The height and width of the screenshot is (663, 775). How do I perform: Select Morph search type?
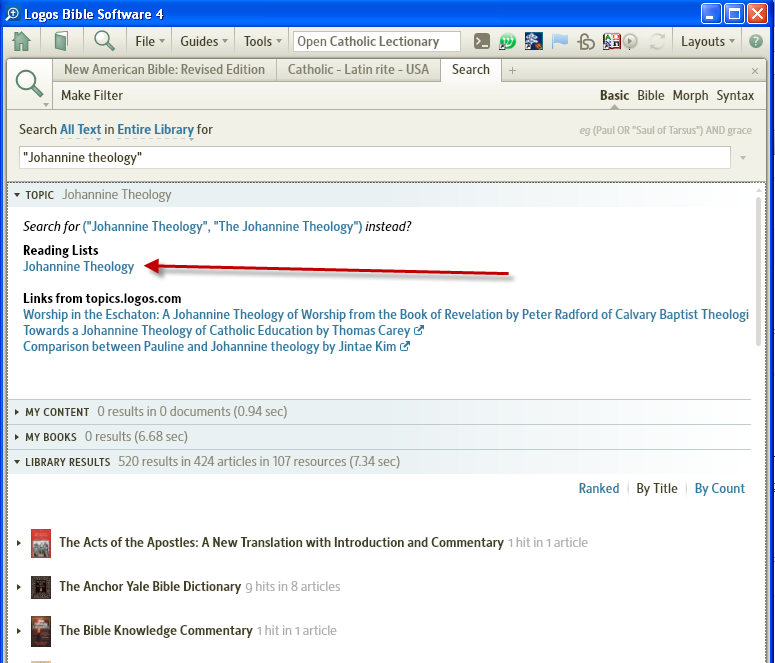click(690, 95)
